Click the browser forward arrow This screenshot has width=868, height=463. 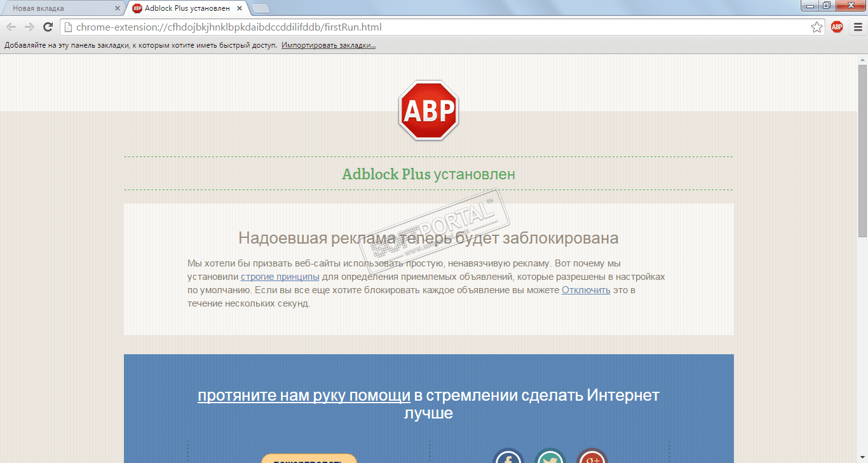point(29,27)
